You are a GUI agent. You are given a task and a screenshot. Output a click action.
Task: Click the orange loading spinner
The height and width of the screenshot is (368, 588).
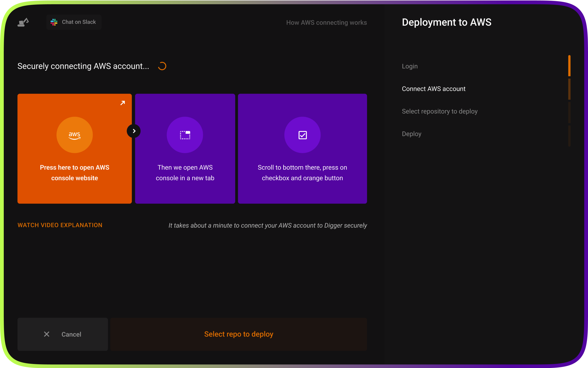(x=162, y=66)
